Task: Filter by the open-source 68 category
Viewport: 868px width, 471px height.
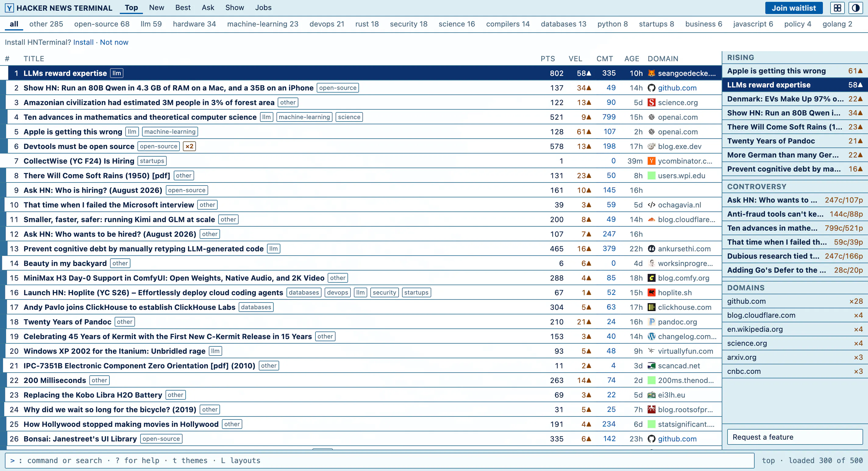Action: tap(102, 24)
